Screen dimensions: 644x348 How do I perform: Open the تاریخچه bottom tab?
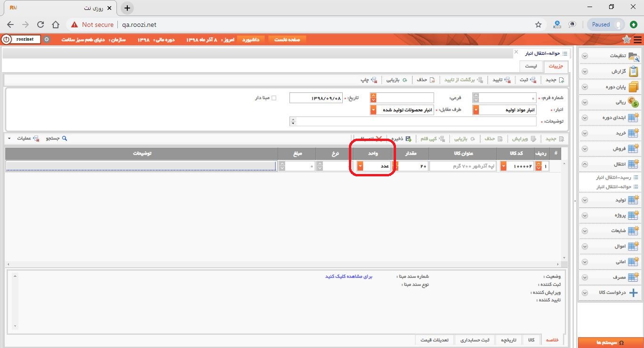click(508, 340)
